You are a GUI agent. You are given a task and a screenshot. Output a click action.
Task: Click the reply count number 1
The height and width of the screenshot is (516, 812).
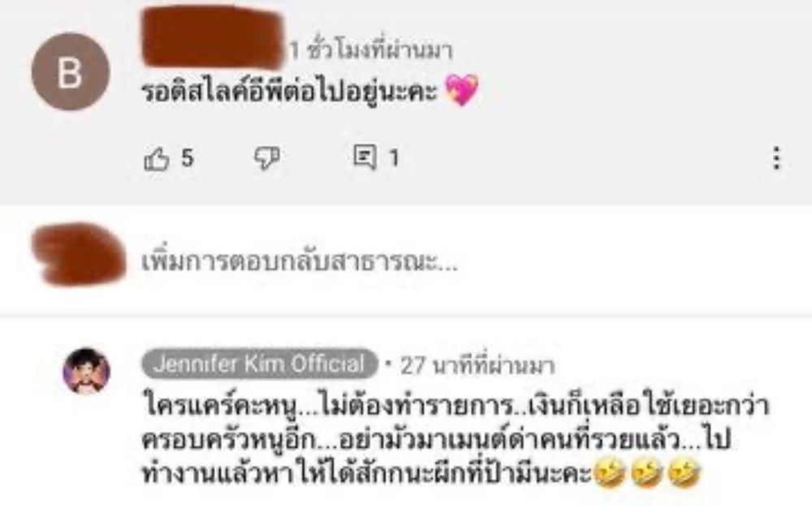[394, 158]
